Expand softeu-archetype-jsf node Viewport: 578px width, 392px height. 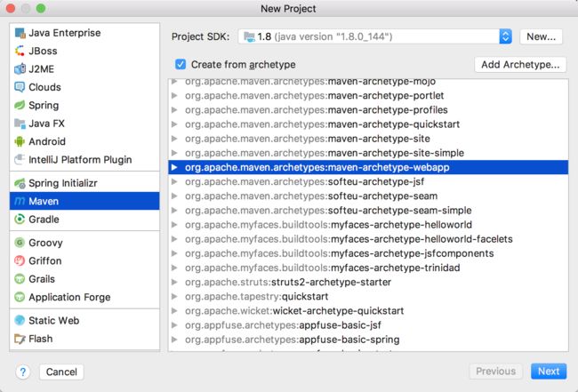click(x=174, y=181)
